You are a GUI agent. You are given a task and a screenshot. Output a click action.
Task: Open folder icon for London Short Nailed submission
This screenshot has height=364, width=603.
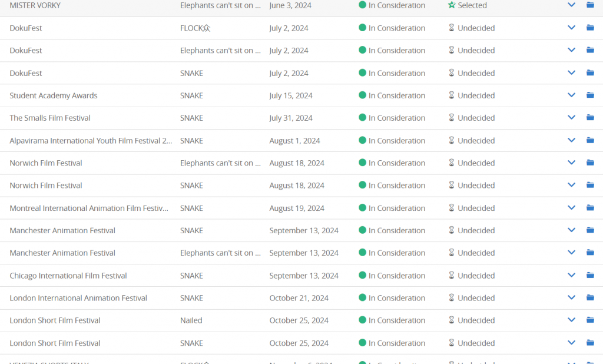pos(590,319)
